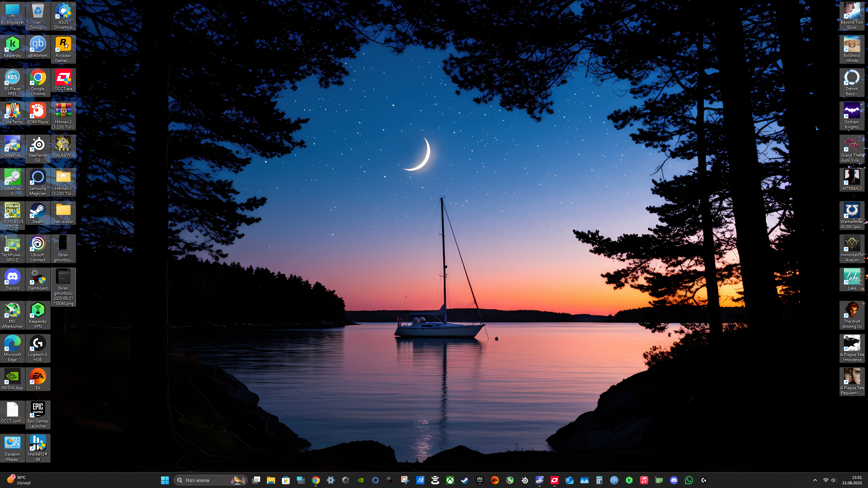This screenshot has width=868, height=488.
Task: Select the Gotham Knights game shortcut
Action: pyautogui.click(x=852, y=116)
